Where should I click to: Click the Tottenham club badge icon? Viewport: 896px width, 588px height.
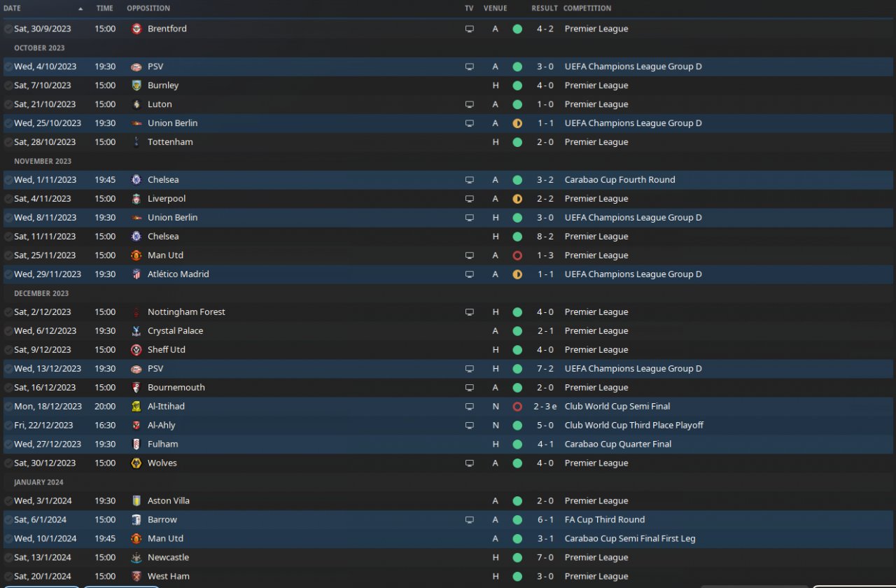pos(136,142)
